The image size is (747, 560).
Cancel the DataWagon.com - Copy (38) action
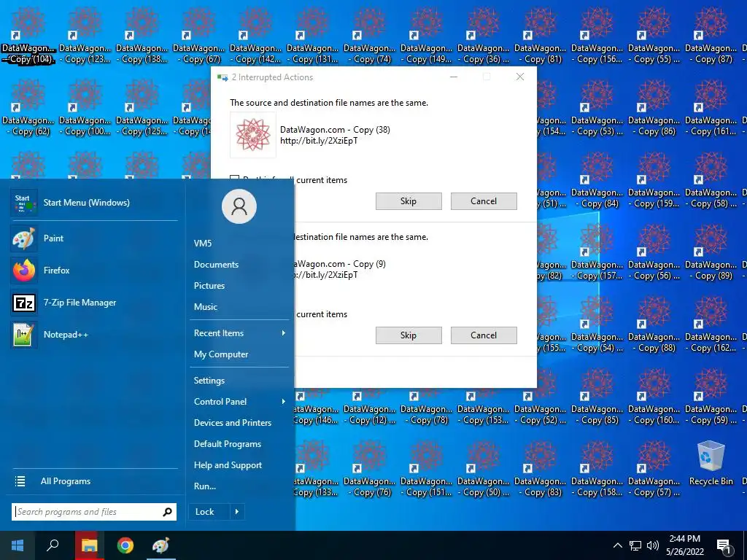click(x=484, y=201)
